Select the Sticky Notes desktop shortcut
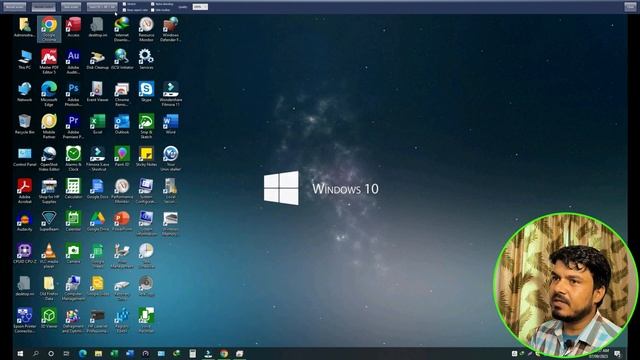The width and height of the screenshot is (640, 360). (x=146, y=157)
